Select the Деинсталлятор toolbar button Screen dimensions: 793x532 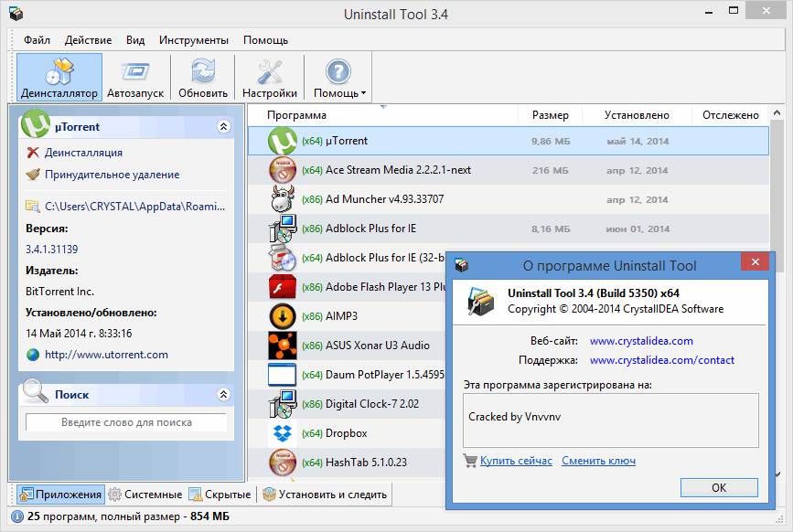59,78
